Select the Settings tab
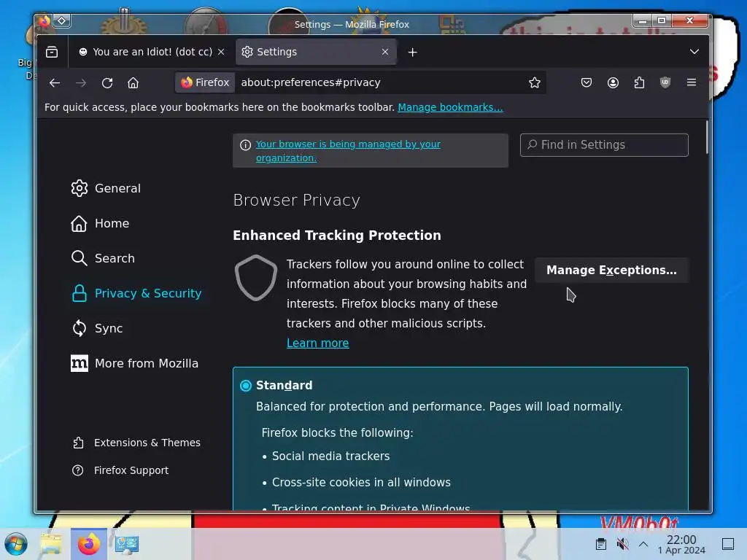Image resolution: width=747 pixels, height=560 pixels. pyautogui.click(x=317, y=52)
